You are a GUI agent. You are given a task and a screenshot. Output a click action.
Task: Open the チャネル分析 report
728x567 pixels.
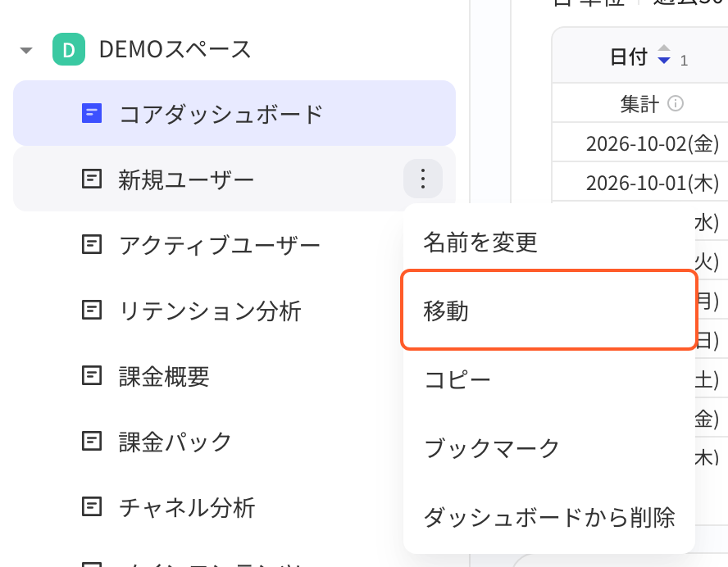187,506
